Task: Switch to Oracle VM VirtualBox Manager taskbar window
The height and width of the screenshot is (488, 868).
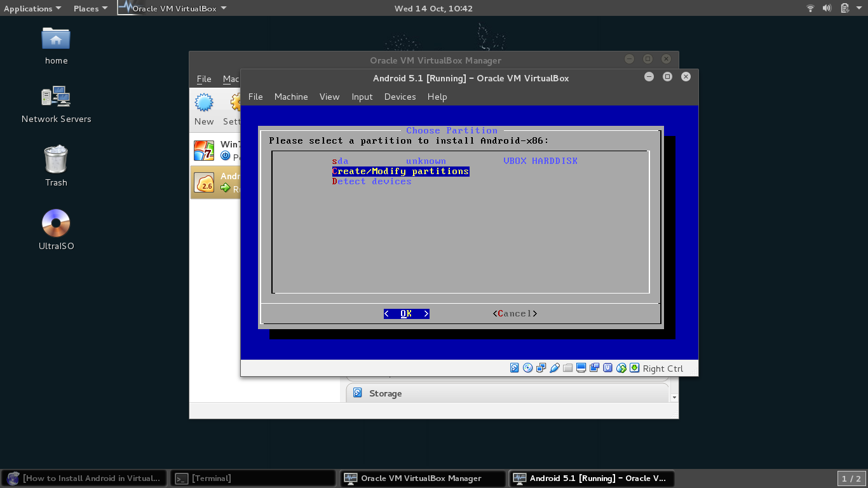Action: [423, 478]
